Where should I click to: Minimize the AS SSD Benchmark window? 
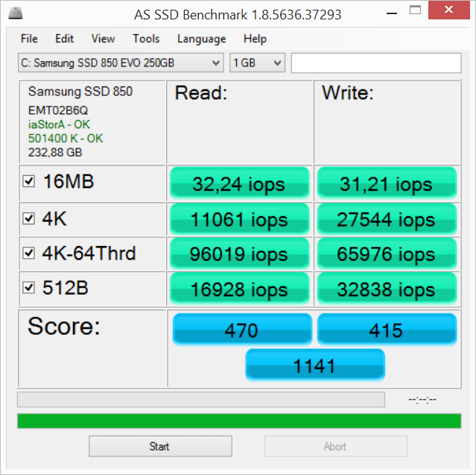coord(392,13)
